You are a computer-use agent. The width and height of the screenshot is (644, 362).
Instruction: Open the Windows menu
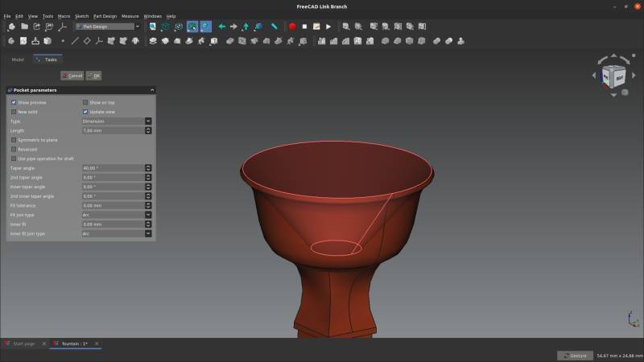153,16
